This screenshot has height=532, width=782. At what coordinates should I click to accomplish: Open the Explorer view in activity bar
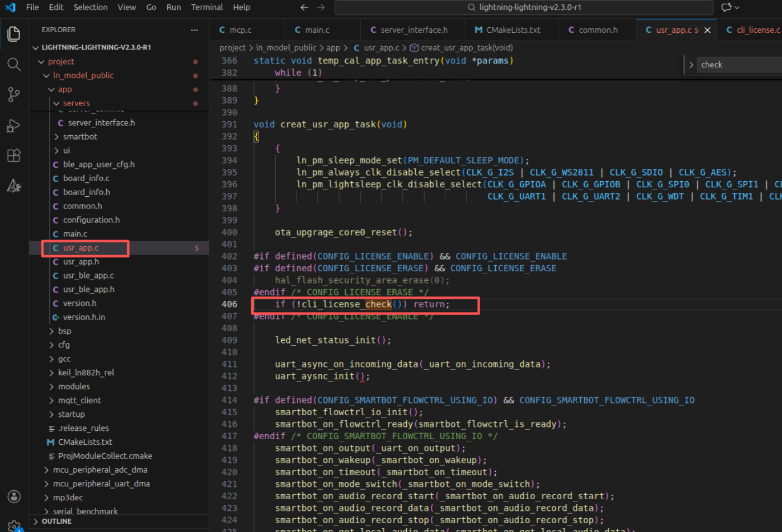[x=14, y=34]
